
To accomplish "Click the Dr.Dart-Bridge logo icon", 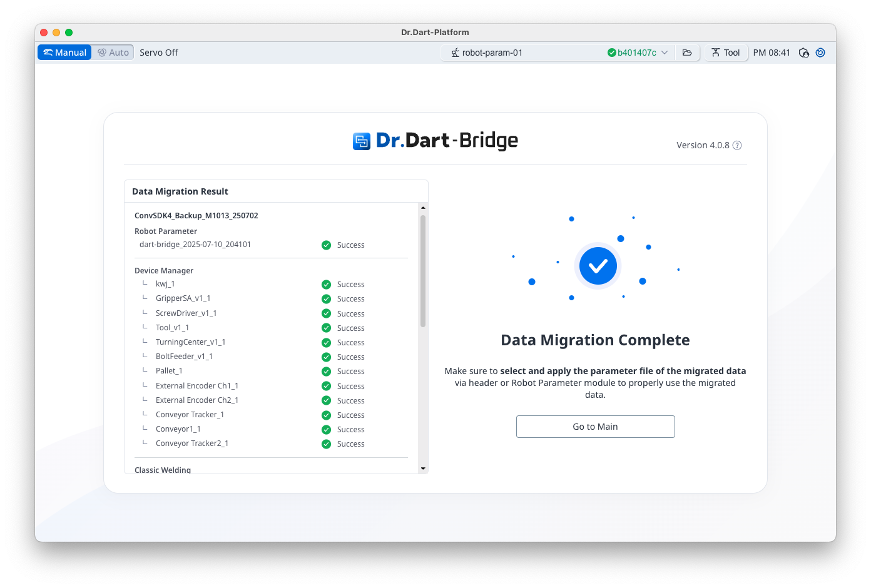I will (x=362, y=141).
